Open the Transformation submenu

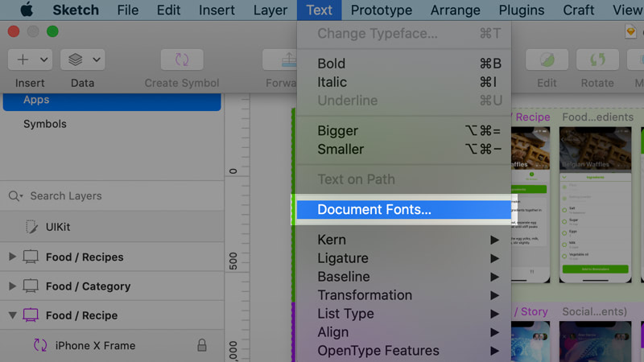point(404,295)
